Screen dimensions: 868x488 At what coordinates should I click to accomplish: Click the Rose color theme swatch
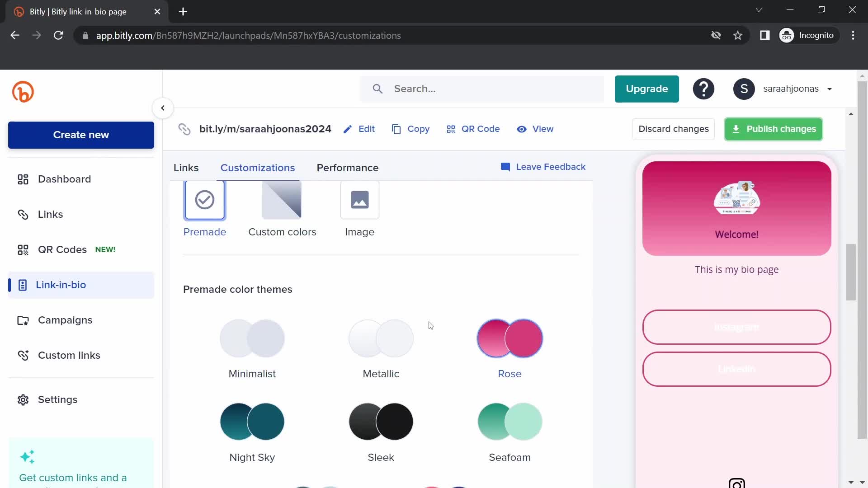click(509, 338)
